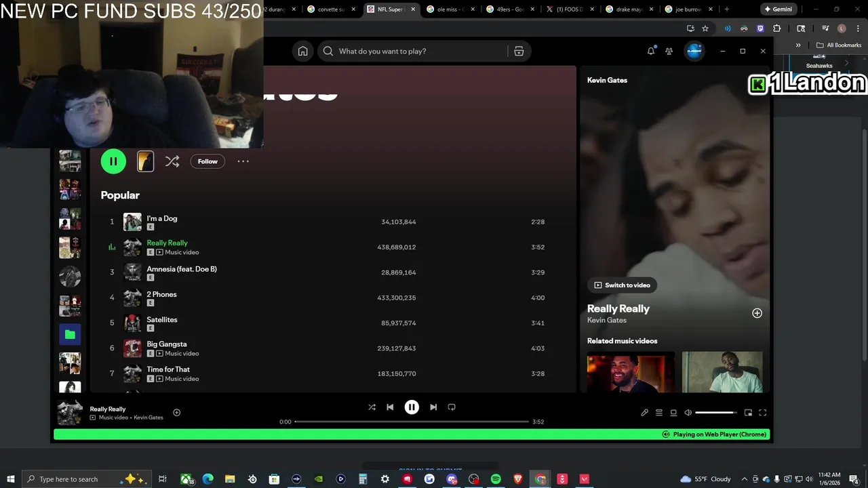Screen dimensions: 868x488
Task: Add Really Really to Liked Songs in side panel
Action: coord(757,313)
